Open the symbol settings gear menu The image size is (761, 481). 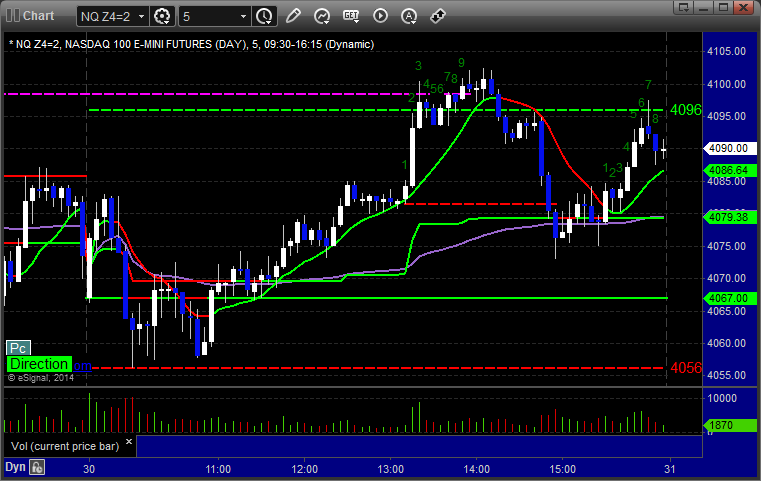(162, 17)
